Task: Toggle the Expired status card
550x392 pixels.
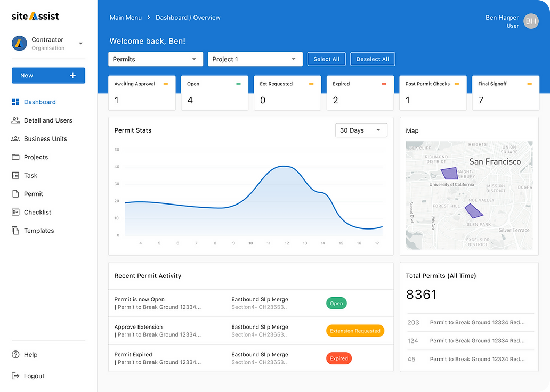Action: pyautogui.click(x=360, y=92)
